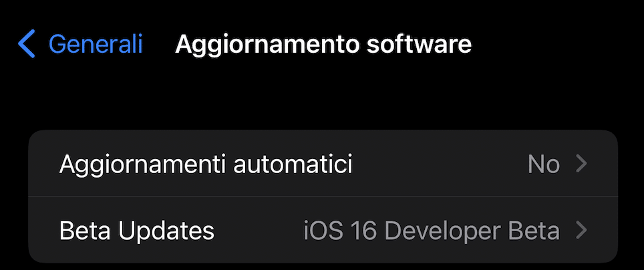644x270 pixels.
Task: Tap the blue back chevron icon
Action: 27,43
